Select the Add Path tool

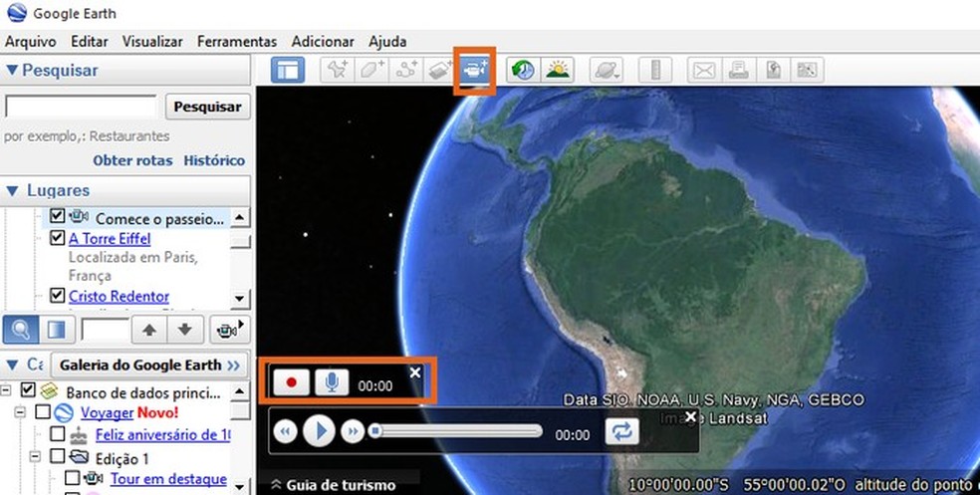[406, 70]
